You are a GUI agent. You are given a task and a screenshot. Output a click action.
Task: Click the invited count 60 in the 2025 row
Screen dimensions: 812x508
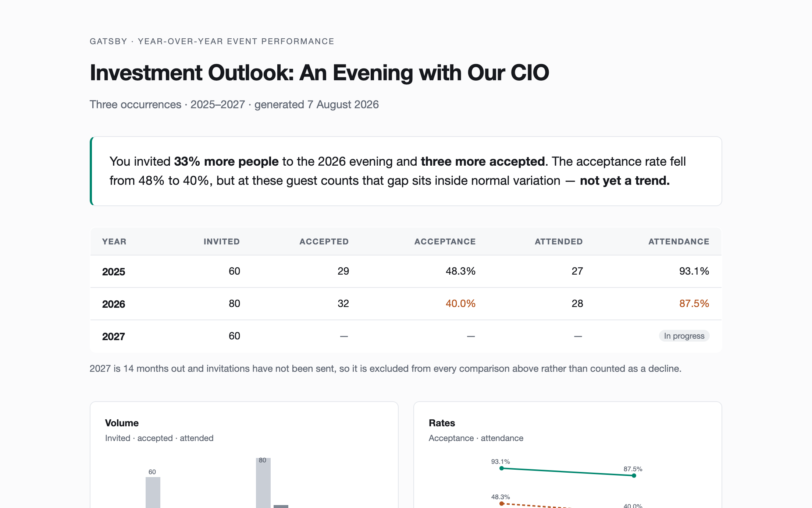click(234, 271)
